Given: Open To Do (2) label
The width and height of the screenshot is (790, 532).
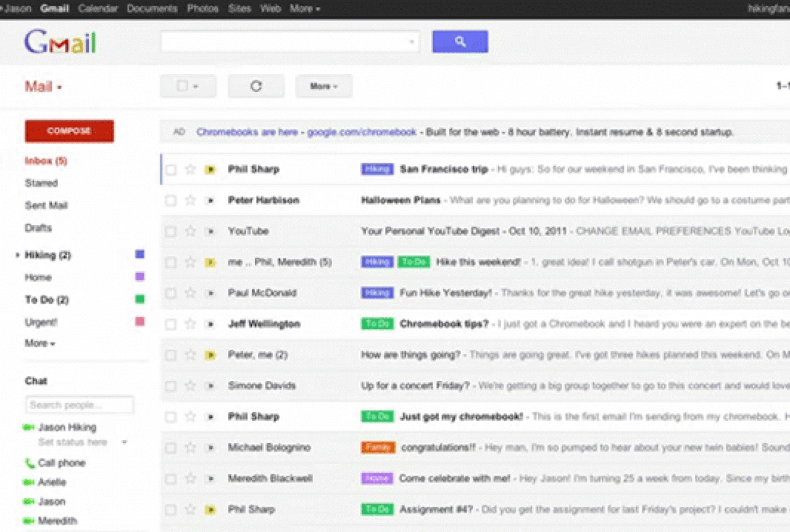Looking at the screenshot, I should (x=47, y=300).
